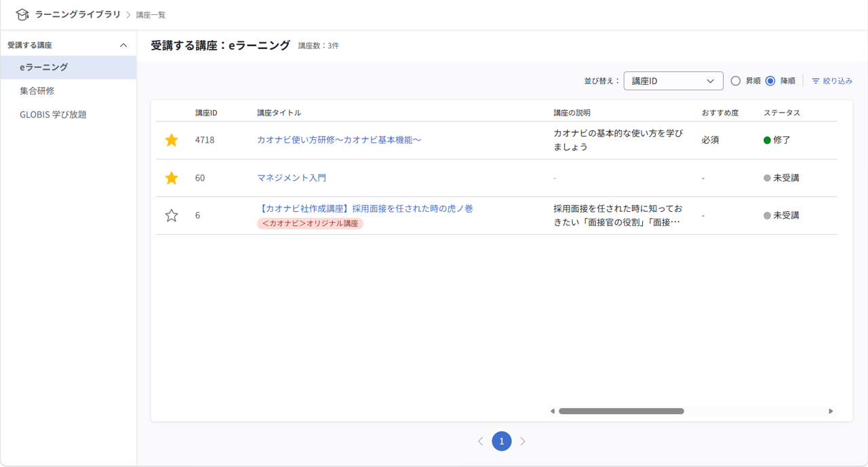The image size is (868, 467).
Task: Click the graduation cap Learning Library icon
Action: click(22, 14)
